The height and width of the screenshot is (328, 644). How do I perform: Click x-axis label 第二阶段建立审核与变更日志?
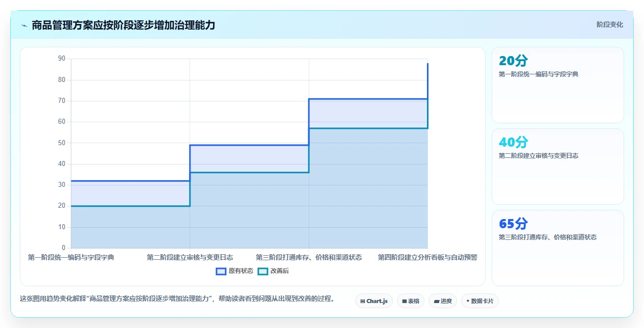point(190,258)
